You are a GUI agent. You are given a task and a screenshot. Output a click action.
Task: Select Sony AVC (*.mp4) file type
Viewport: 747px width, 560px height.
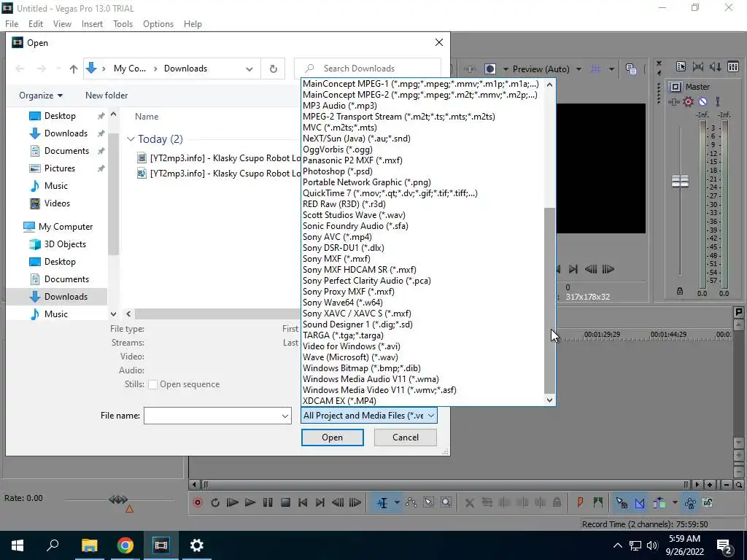[423, 237]
